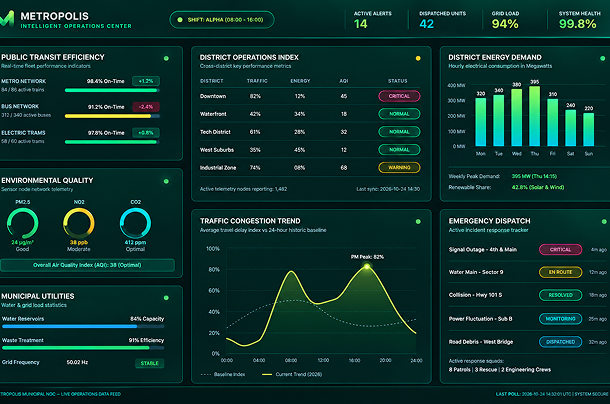Click Electric Trams +0.8% change badge
The height and width of the screenshot is (404, 610).
click(146, 133)
